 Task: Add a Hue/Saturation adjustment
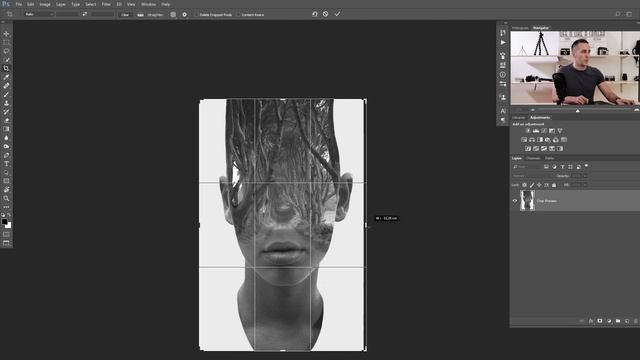click(524, 140)
